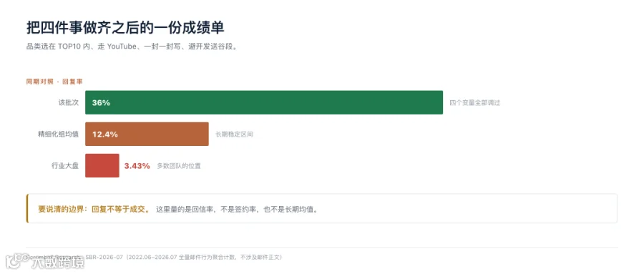Click the 3.43% value label

(x=137, y=166)
